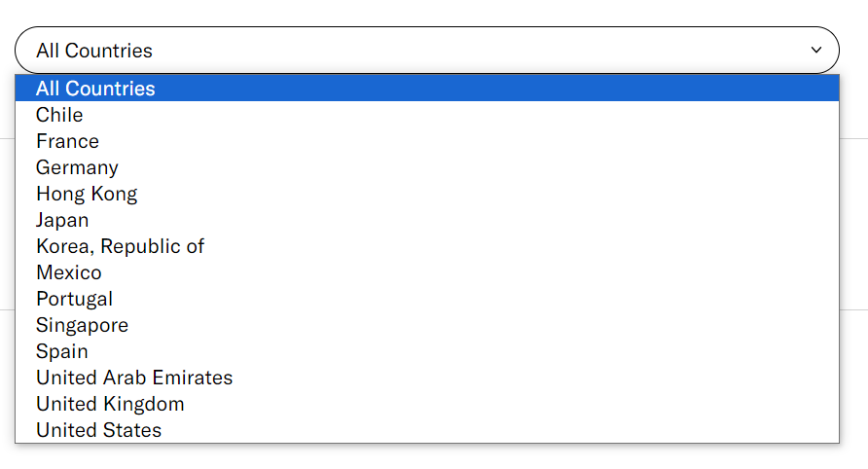The image size is (868, 469).
Task: Choose United Arab Emirates option
Action: (x=134, y=378)
